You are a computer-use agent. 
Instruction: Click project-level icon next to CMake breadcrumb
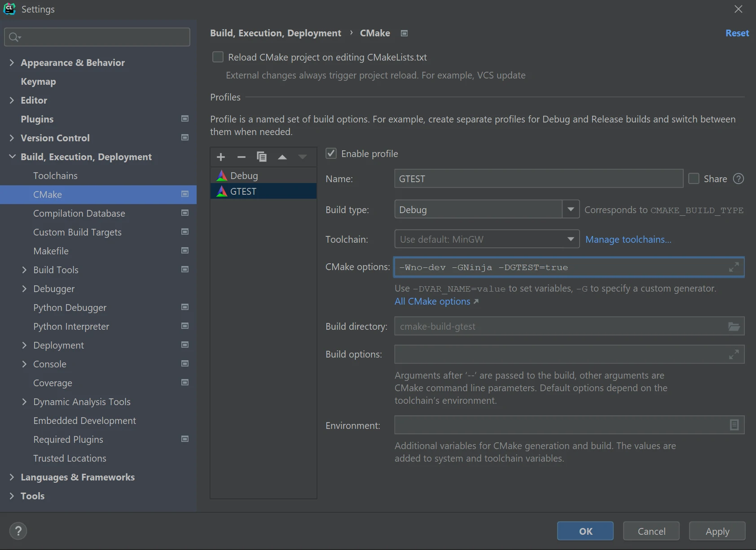(x=404, y=33)
